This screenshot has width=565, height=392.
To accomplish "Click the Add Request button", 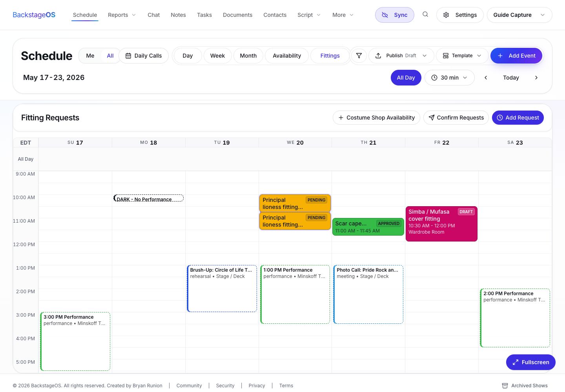I will click(518, 118).
